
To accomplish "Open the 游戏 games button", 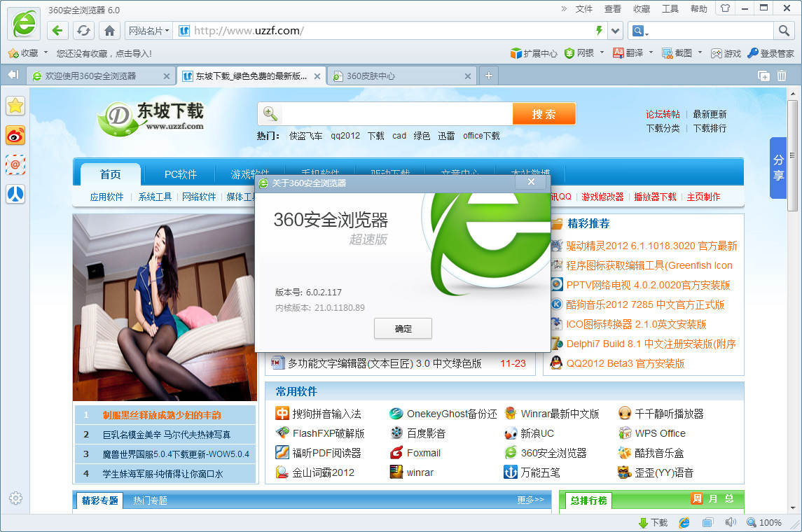I will (x=726, y=53).
